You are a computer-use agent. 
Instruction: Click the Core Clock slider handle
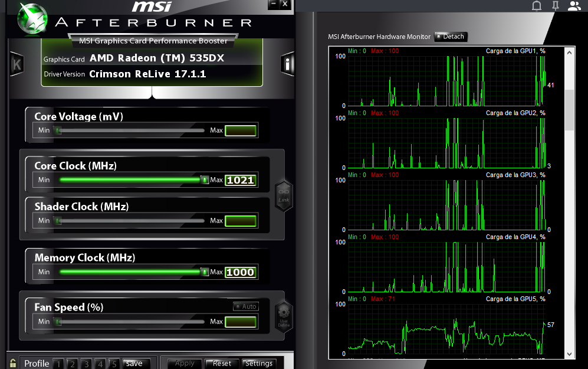point(205,180)
